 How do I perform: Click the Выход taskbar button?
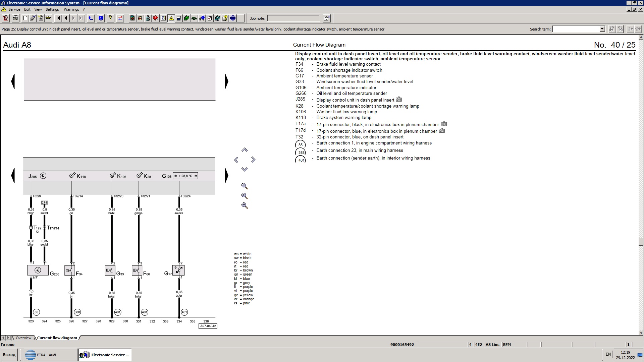click(9, 355)
